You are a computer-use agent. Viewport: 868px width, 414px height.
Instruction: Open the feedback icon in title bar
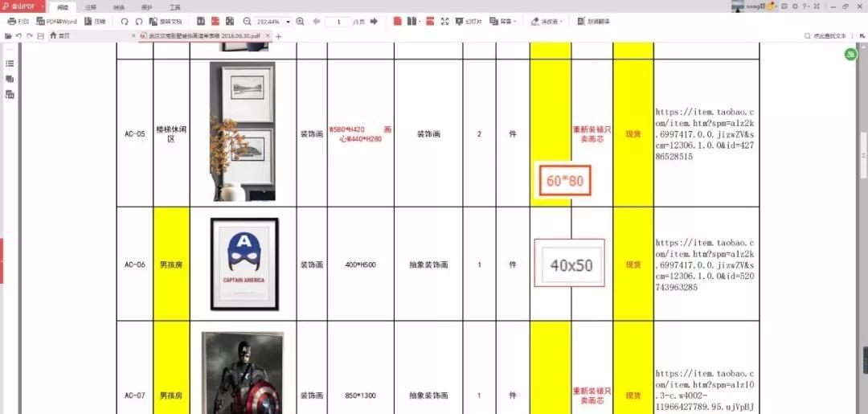click(x=784, y=6)
